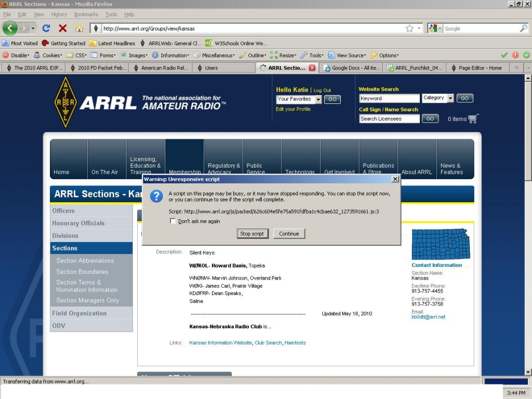Click the Continue button in dialog
The height and width of the screenshot is (399, 532).
(289, 234)
